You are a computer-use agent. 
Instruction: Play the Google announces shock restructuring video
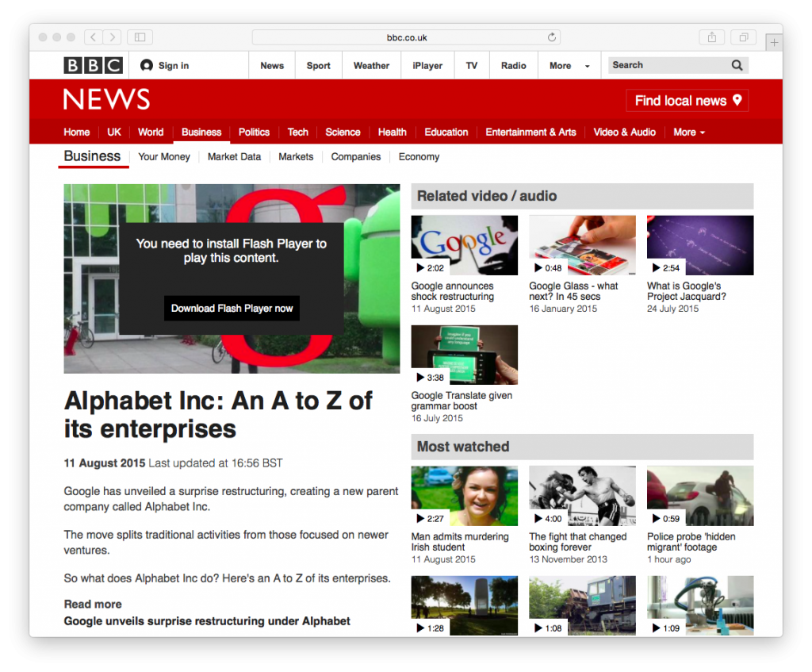pyautogui.click(x=465, y=245)
